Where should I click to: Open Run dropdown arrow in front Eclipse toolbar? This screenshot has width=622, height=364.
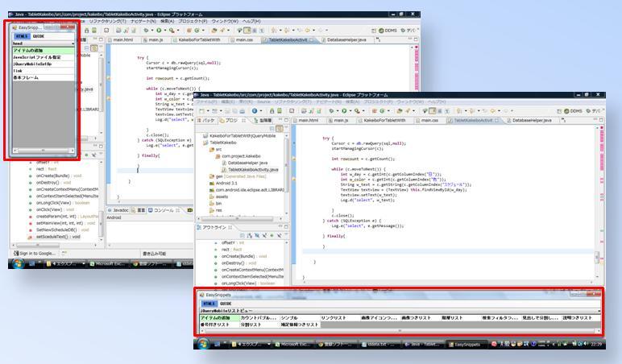click(x=350, y=111)
